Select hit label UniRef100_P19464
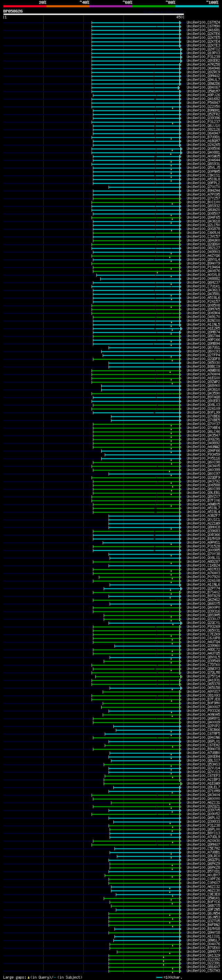This screenshot has height=980, width=222. tap(203, 267)
